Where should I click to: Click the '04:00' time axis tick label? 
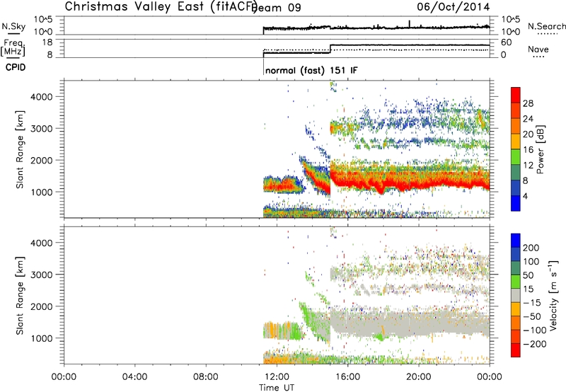tap(134, 377)
